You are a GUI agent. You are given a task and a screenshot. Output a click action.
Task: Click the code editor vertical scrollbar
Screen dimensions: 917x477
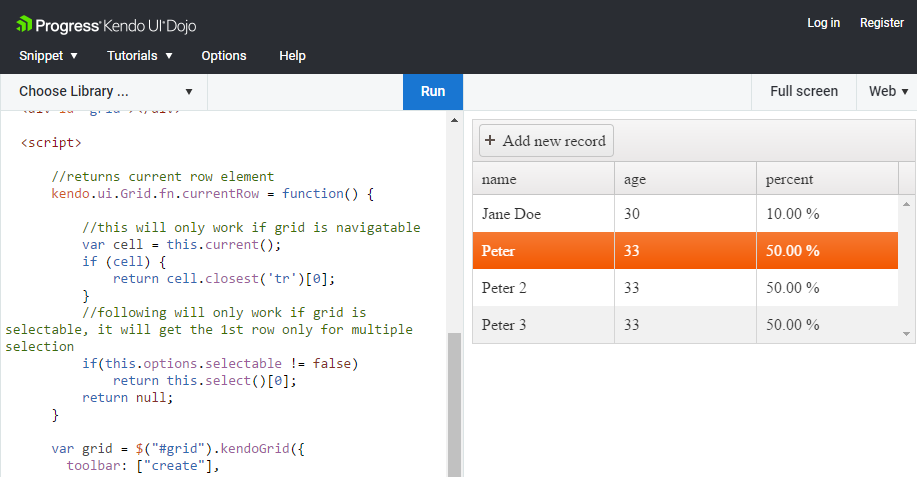[x=454, y=400]
